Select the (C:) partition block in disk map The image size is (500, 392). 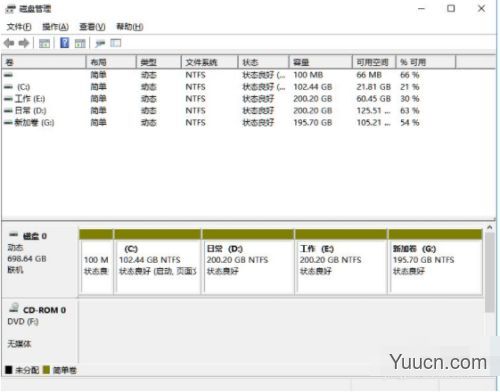[157, 262]
